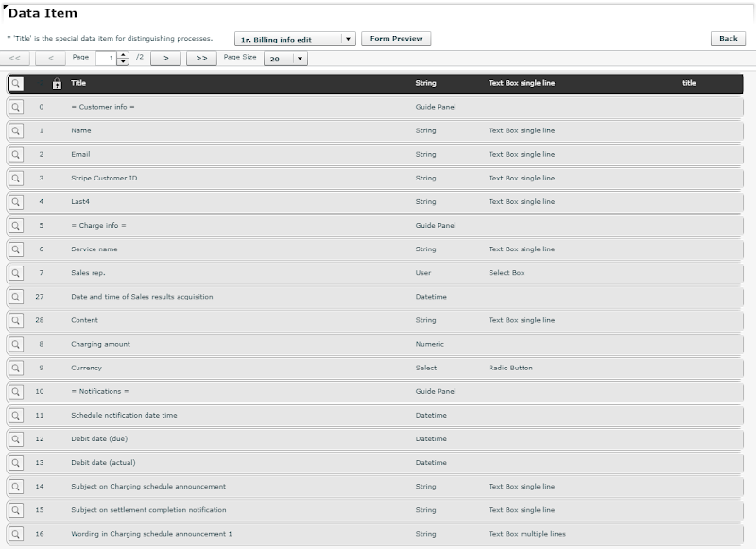Click the Back button
This screenshot has width=756, height=549.
pyautogui.click(x=728, y=39)
